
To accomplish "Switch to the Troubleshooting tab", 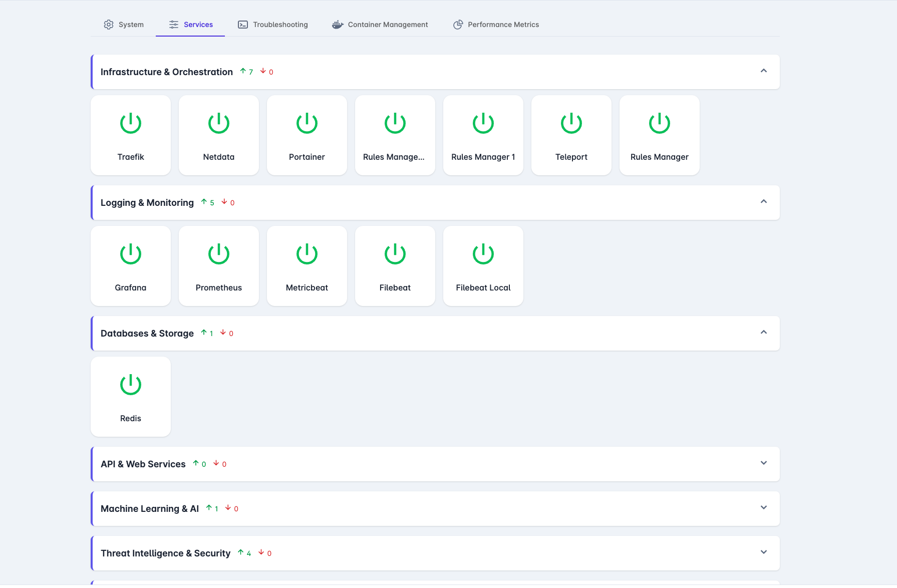I will coord(272,25).
